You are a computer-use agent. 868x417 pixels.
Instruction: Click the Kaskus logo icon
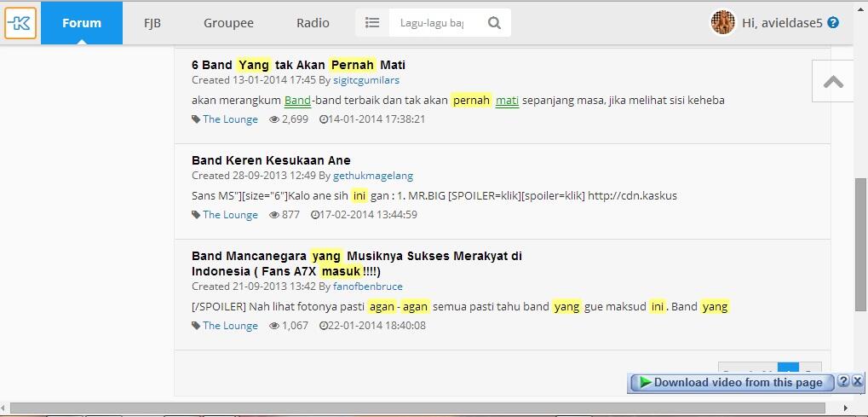(20, 23)
